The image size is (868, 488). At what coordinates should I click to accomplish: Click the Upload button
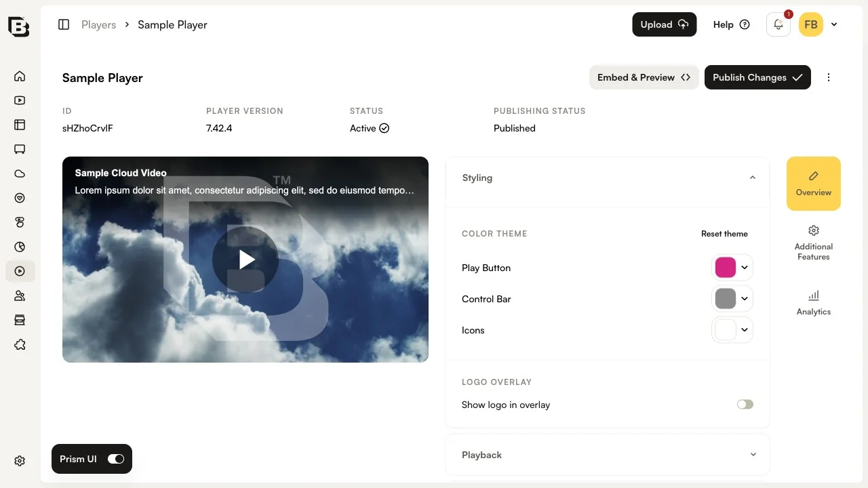665,24
